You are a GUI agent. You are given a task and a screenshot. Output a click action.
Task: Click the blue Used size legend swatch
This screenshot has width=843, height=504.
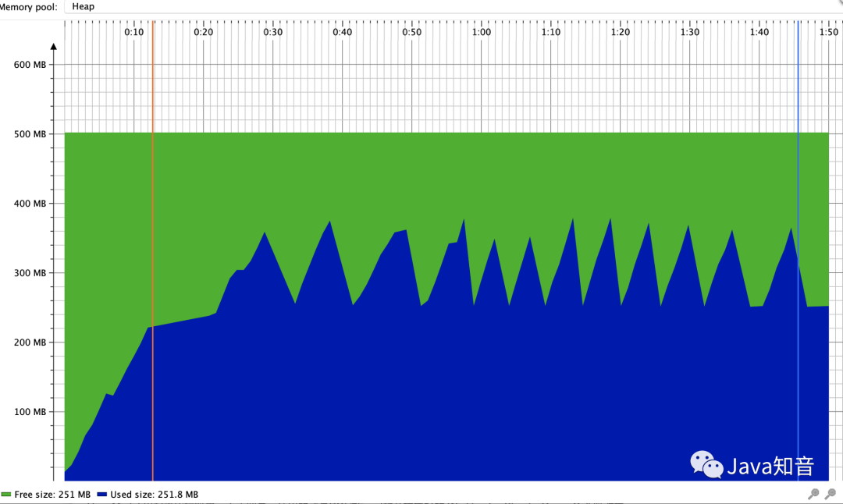pos(101,495)
